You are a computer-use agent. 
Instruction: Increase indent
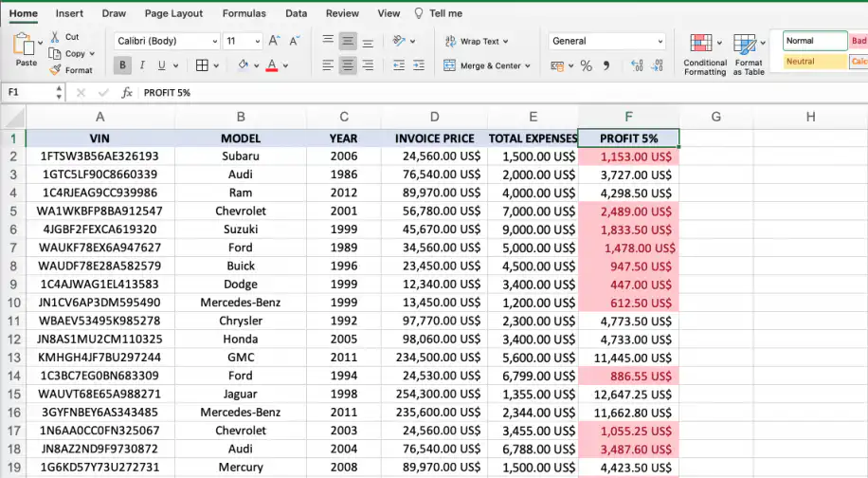pos(419,65)
